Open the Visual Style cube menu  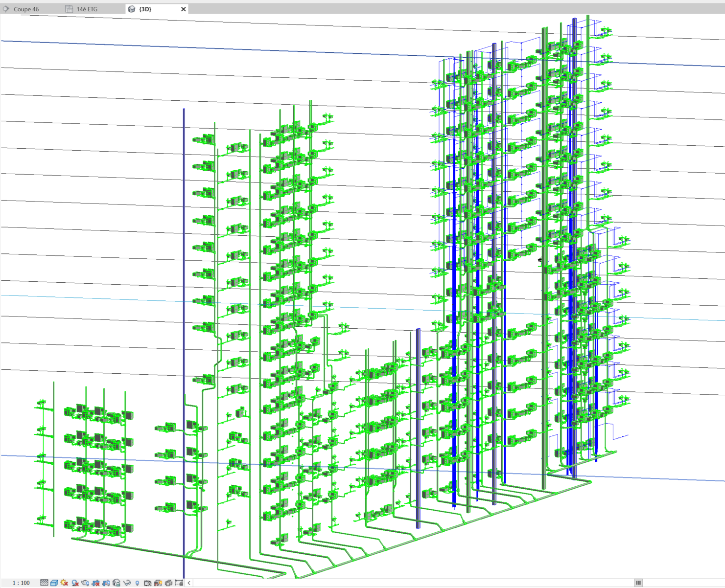[54, 583]
